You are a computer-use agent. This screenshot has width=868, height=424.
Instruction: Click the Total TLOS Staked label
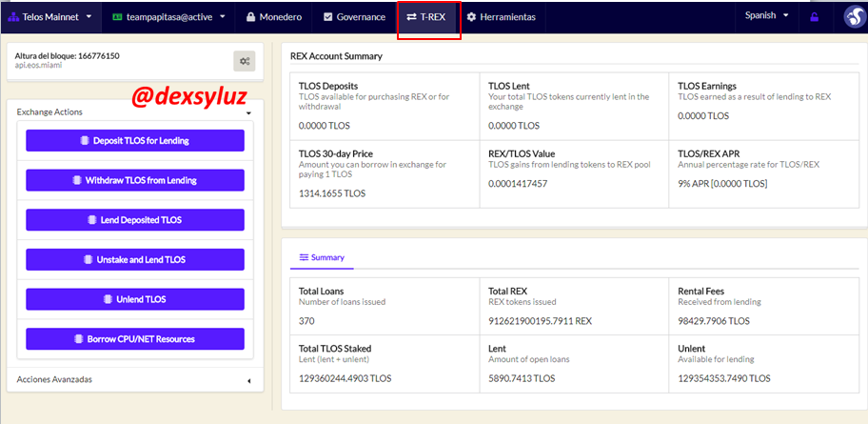pos(335,349)
